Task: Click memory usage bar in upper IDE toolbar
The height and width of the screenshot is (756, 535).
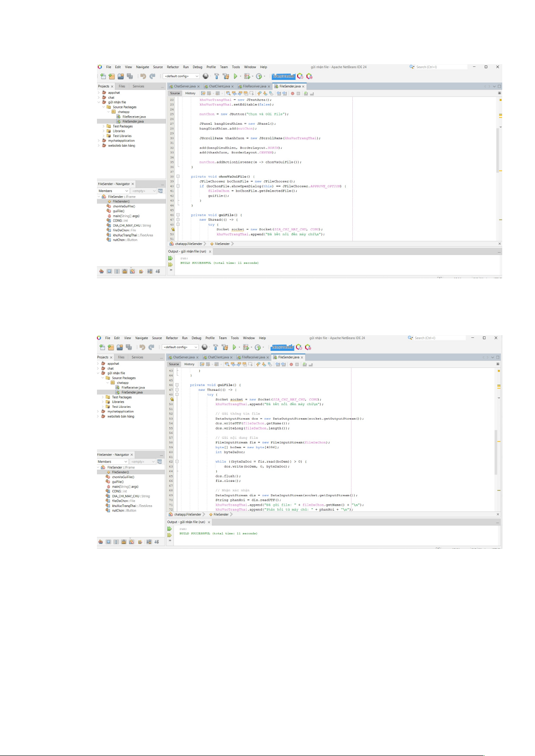Action: (x=284, y=76)
